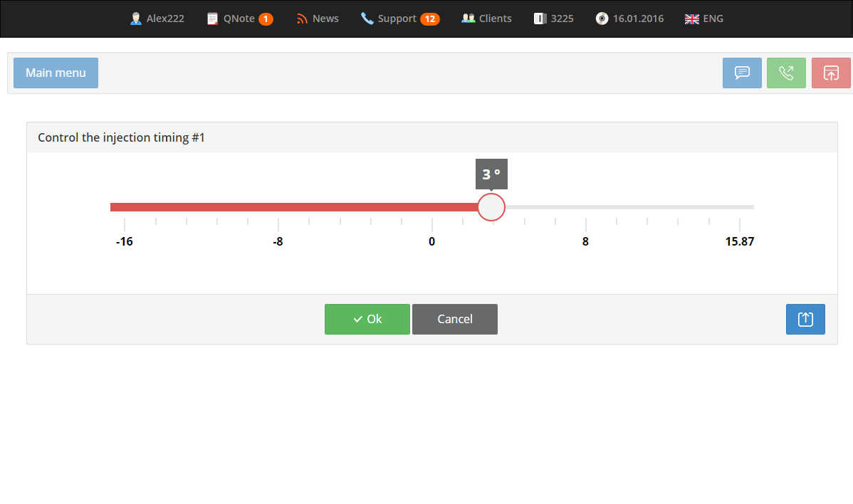Click the Support phone icon

coord(367,19)
